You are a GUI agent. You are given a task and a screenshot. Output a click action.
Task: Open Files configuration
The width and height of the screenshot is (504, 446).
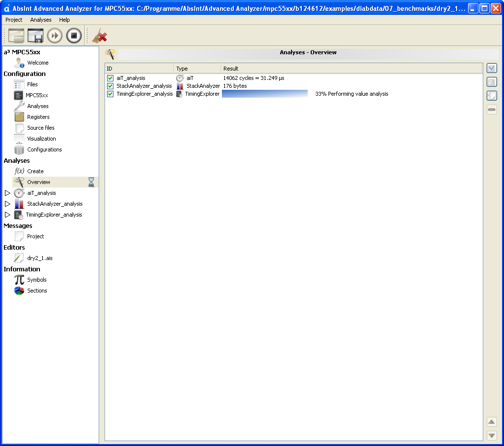pyautogui.click(x=32, y=84)
